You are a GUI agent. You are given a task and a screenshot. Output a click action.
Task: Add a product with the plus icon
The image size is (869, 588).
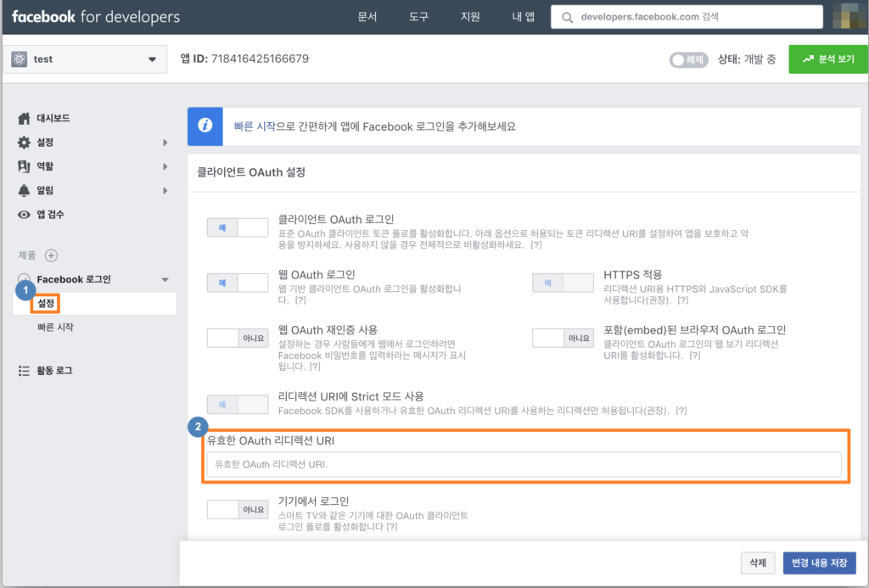(51, 255)
